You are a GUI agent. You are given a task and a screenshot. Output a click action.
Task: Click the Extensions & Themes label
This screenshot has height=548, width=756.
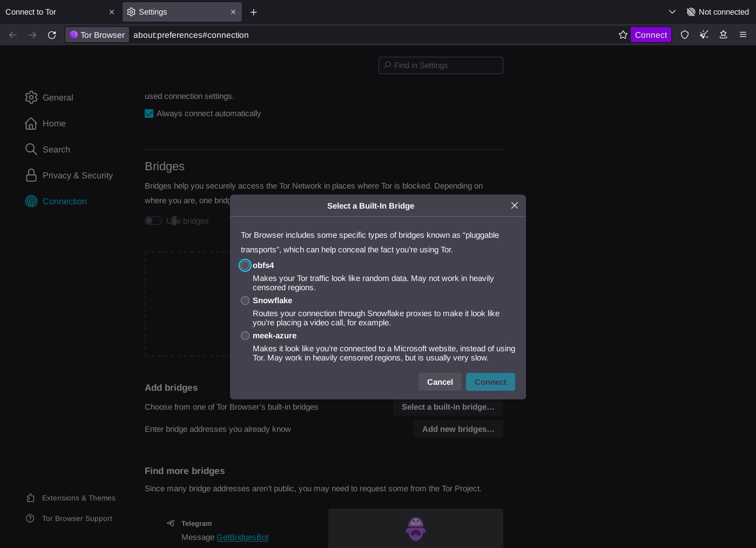pos(79,498)
